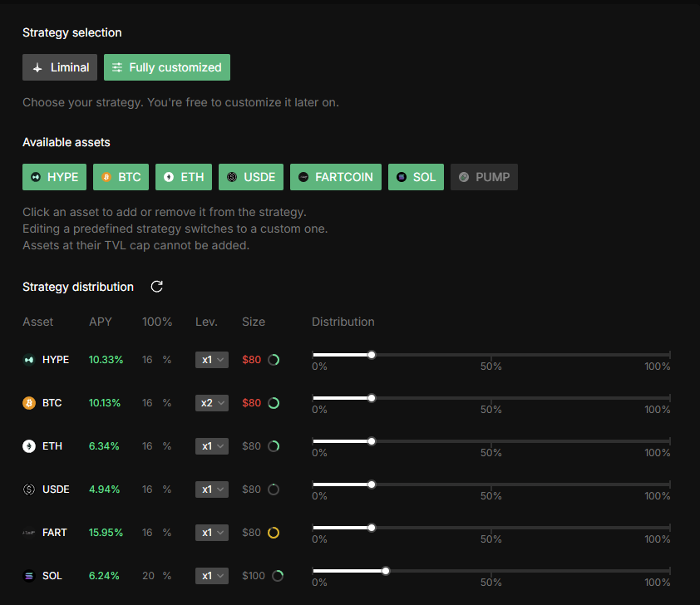Click FART distribution slider handle
This screenshot has width=700, height=605.
point(372,528)
